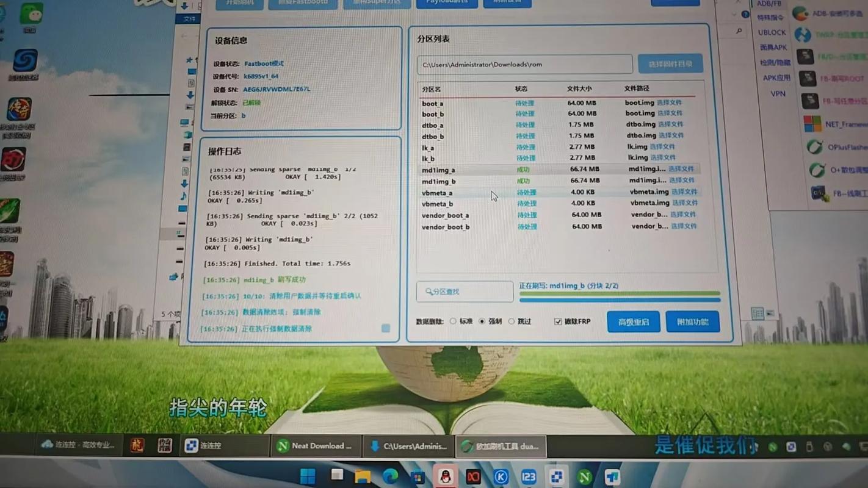Click the 高级重启 button
The image size is (868, 488).
click(634, 321)
